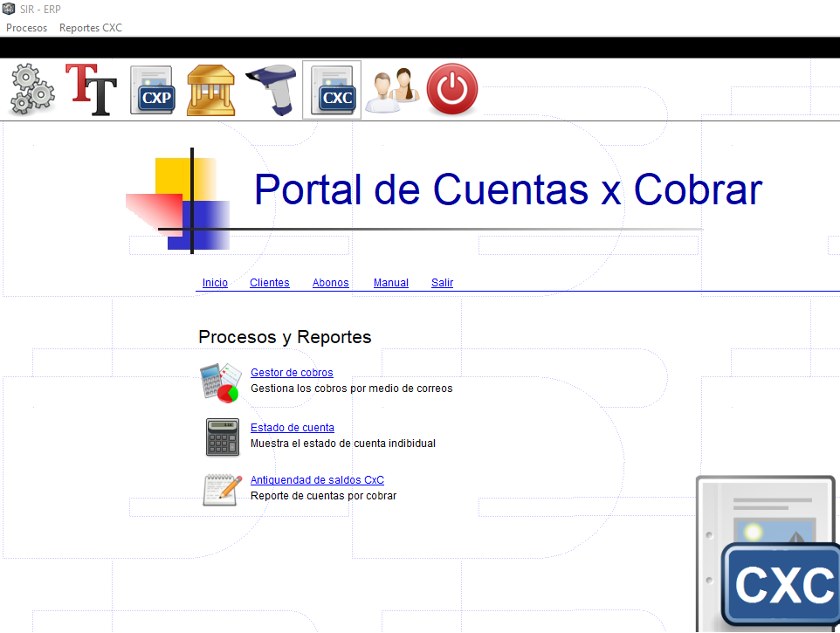Open the users module icon
The image size is (840, 633).
tap(392, 90)
